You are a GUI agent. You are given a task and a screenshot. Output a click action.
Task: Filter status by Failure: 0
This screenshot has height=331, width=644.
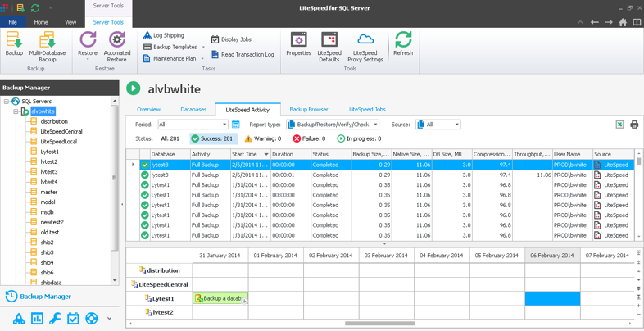tap(309, 138)
